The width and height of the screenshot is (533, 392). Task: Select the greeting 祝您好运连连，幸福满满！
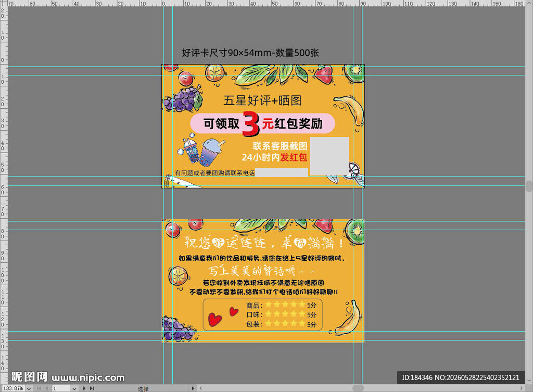click(x=264, y=243)
